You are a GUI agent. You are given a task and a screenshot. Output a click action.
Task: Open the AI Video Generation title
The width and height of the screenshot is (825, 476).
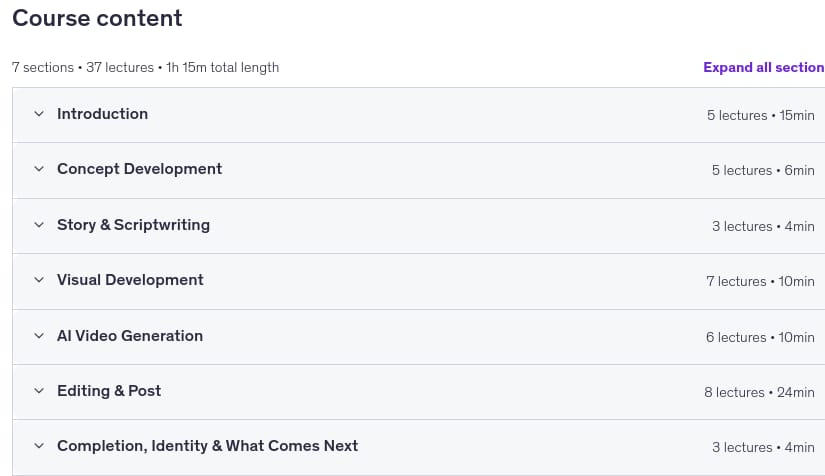(130, 336)
